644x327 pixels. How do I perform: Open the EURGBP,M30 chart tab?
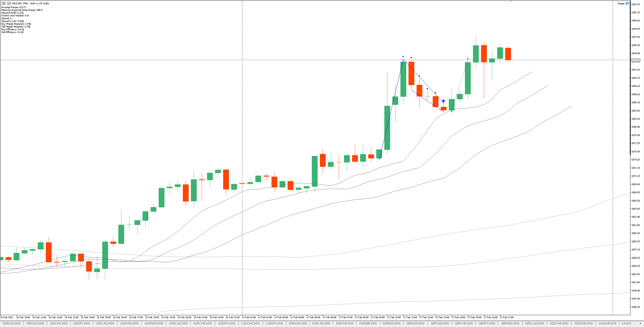[x=368, y=323]
